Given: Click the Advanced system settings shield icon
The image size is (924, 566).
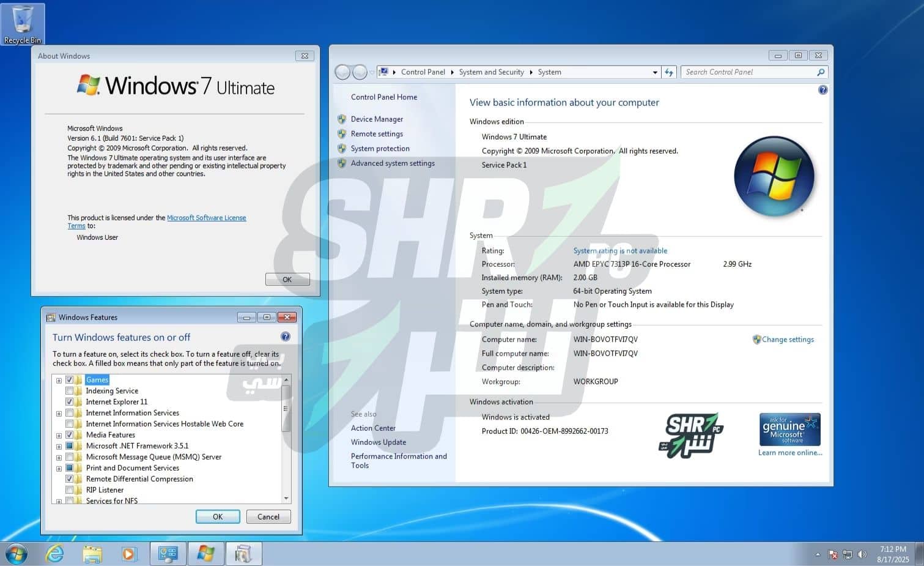Looking at the screenshot, I should [342, 163].
